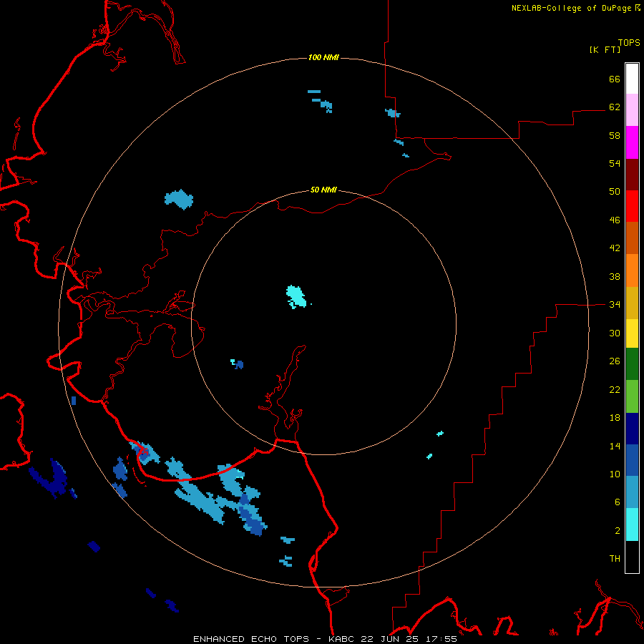Click the medium blue legend swatch near 10
The width and height of the screenshot is (644, 644).
(632, 460)
